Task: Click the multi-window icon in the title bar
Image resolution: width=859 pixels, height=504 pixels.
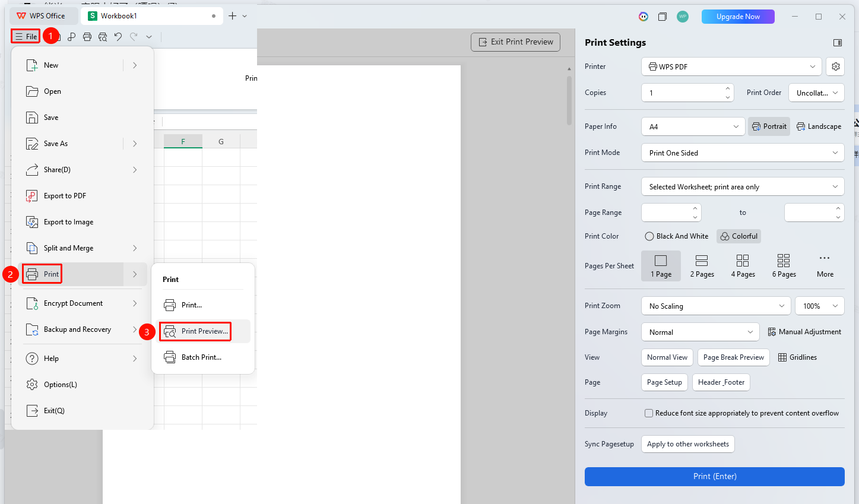Action: (x=663, y=17)
